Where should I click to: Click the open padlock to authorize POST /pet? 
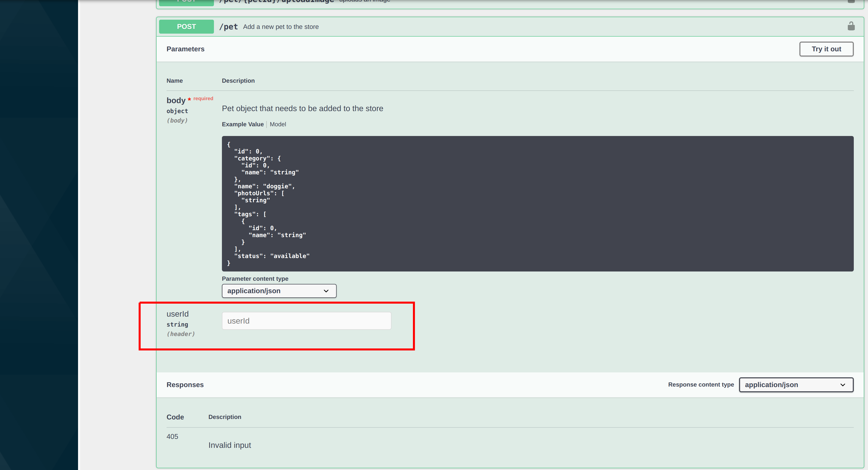[x=852, y=26]
